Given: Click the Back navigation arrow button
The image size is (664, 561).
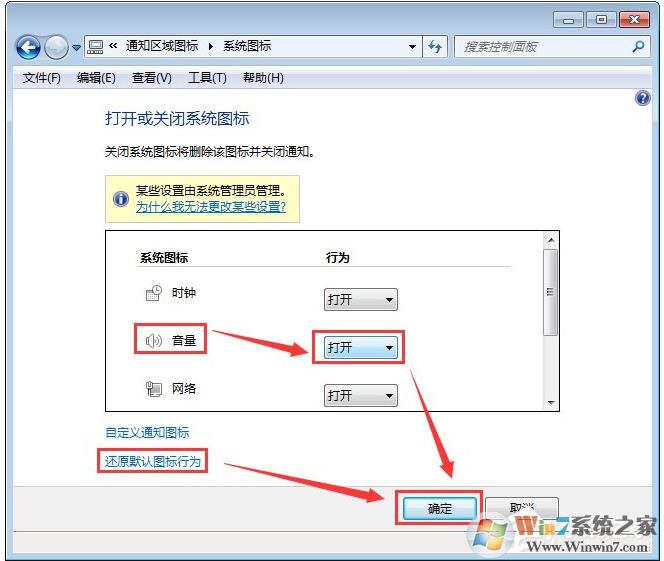Looking at the screenshot, I should click(28, 47).
